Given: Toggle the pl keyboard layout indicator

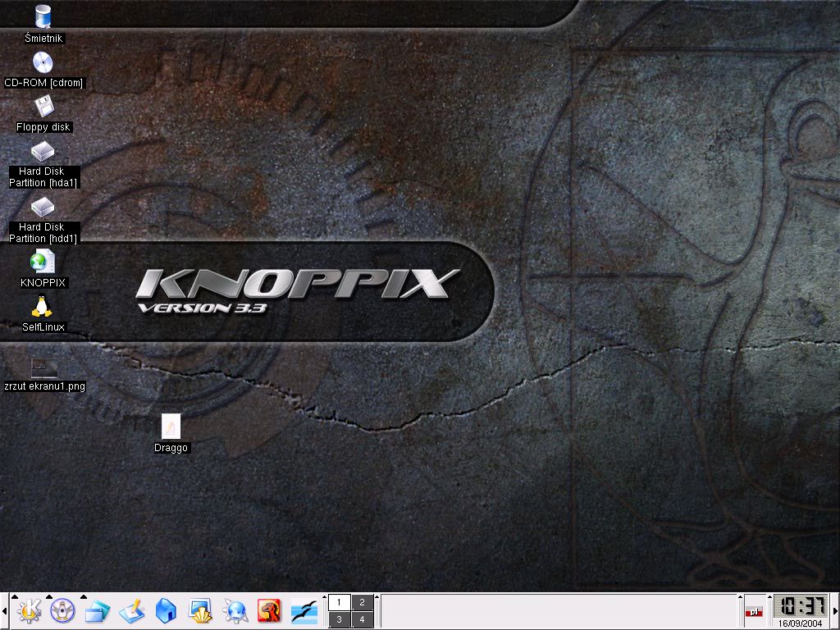Looking at the screenshot, I should (x=753, y=611).
